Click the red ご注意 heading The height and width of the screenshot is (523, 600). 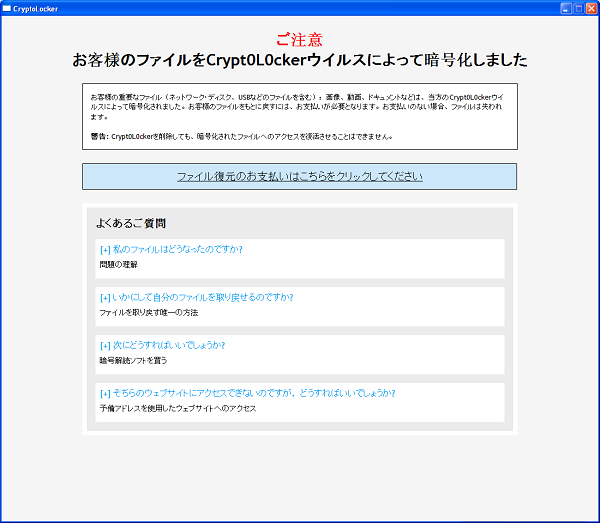(x=300, y=39)
